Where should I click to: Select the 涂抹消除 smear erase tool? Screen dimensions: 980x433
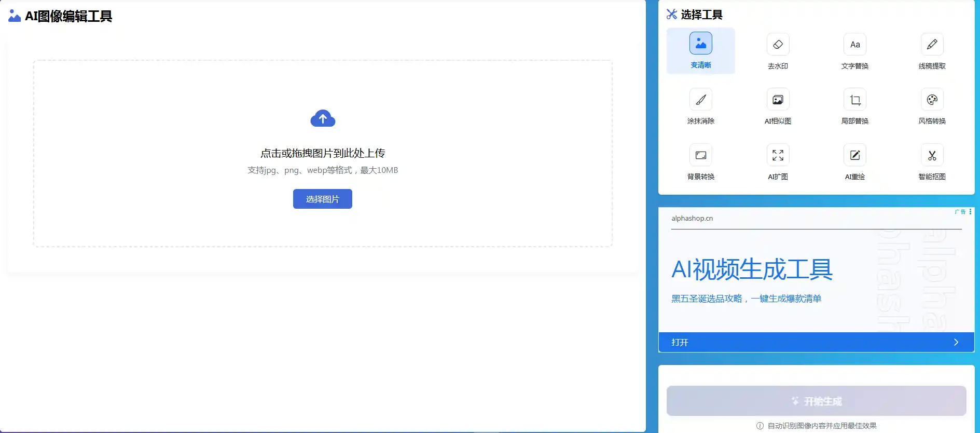tap(700, 106)
